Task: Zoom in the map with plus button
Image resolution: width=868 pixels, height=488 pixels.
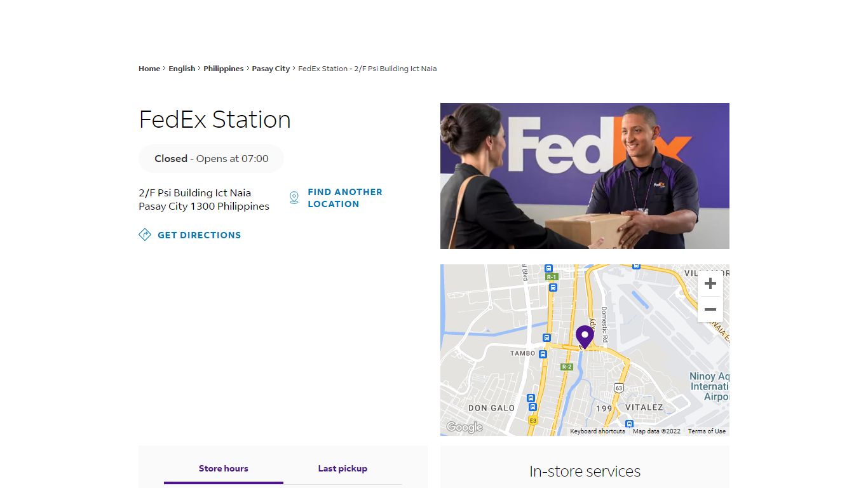Action: pos(710,283)
